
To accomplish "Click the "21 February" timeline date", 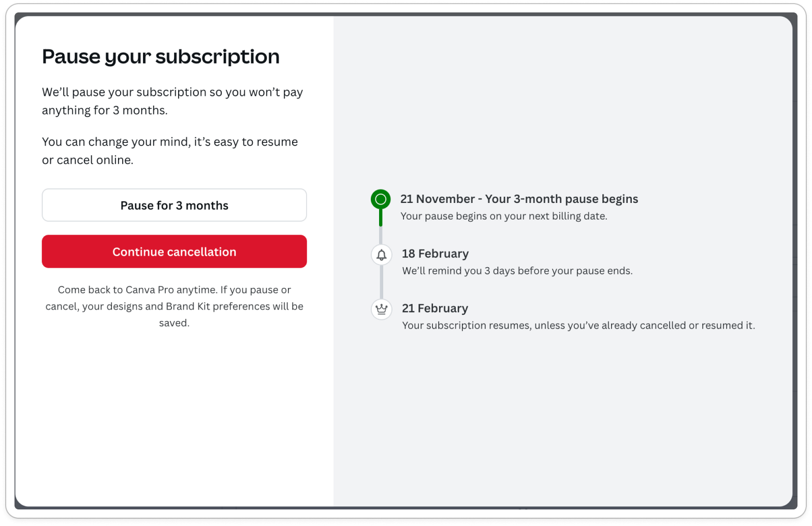I will (435, 309).
